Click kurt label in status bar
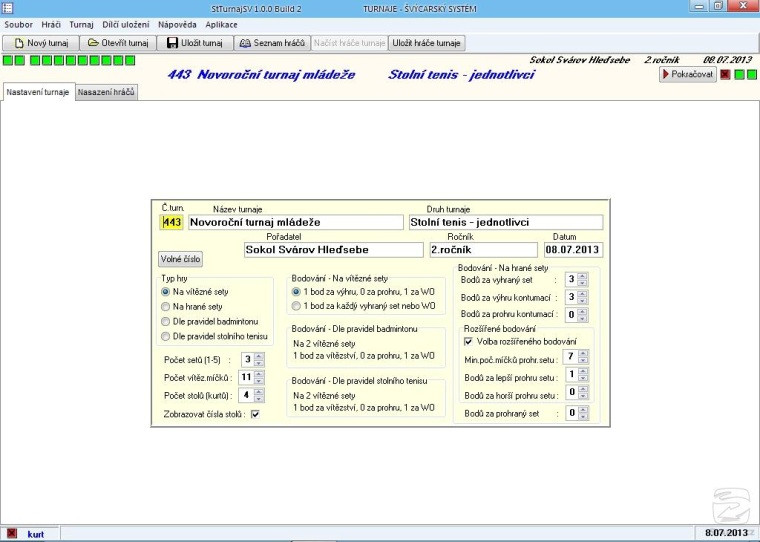This screenshot has width=760, height=542. pyautogui.click(x=36, y=534)
